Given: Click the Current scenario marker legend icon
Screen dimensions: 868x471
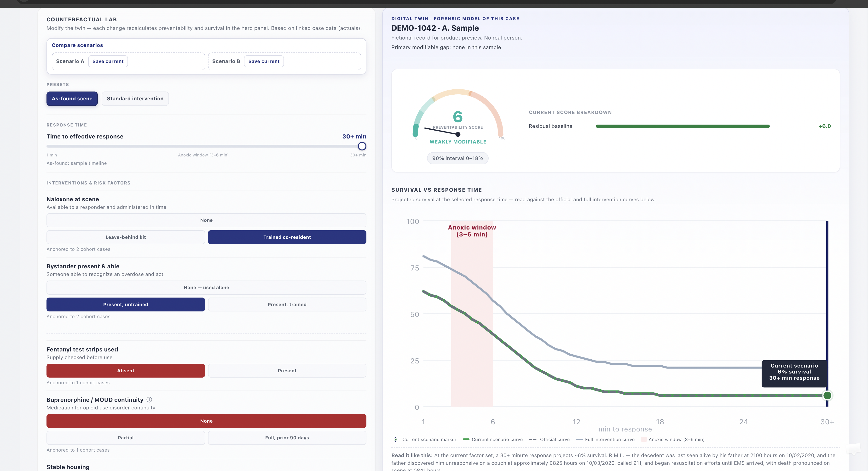Looking at the screenshot, I should click(396, 440).
